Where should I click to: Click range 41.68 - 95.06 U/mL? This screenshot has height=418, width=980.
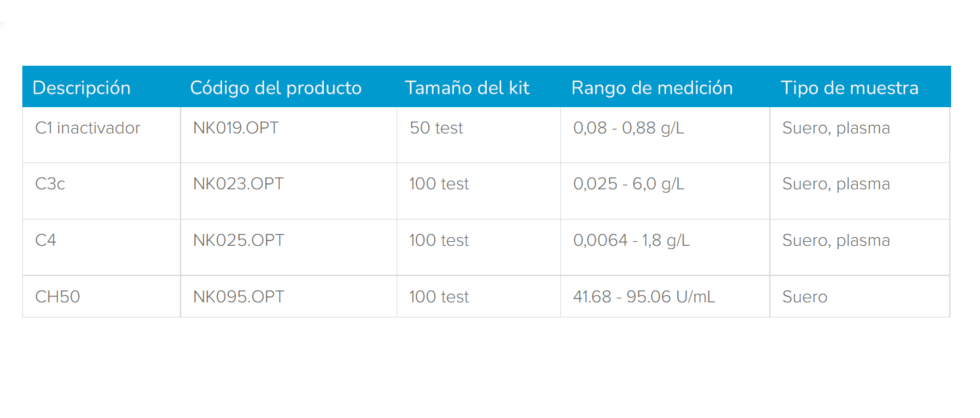tap(644, 297)
